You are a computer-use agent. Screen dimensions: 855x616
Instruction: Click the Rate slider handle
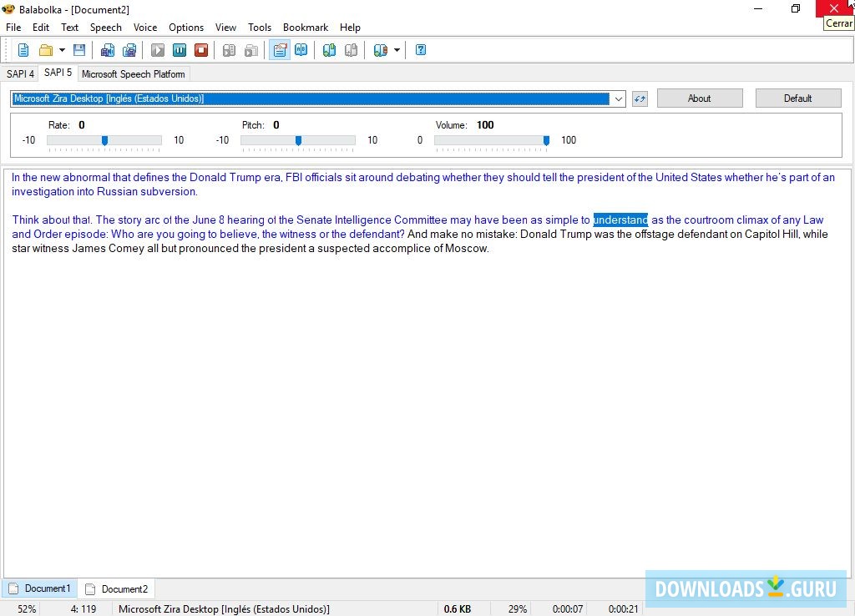point(104,140)
